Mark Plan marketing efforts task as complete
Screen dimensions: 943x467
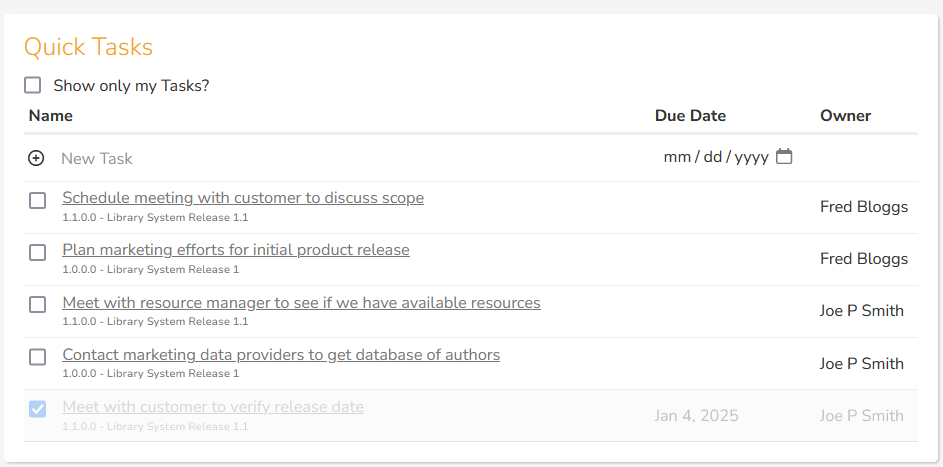coord(37,253)
